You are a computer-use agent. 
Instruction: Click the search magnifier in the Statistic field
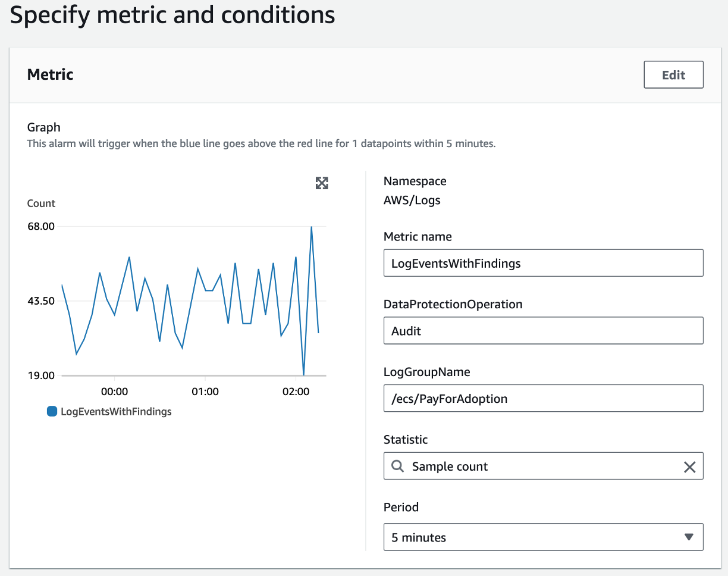(x=397, y=466)
